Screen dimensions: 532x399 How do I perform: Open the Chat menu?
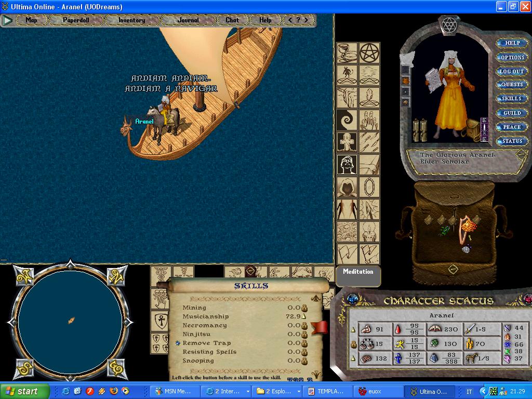tap(232, 20)
